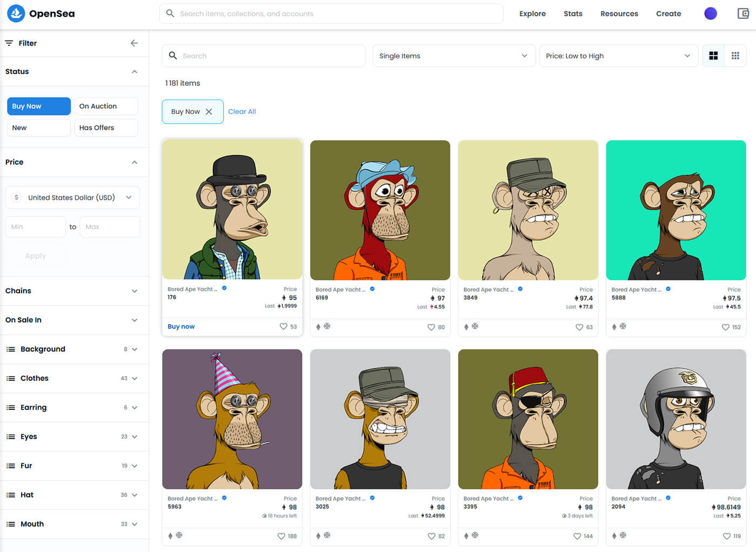The image size is (756, 552).
Task: Open the Single Items dropdown
Action: 454,56
